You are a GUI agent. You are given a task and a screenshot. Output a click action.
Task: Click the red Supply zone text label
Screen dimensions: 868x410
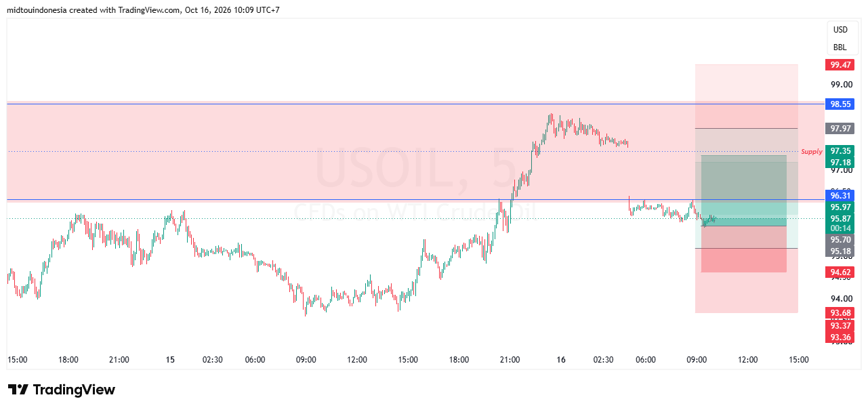pyautogui.click(x=812, y=152)
